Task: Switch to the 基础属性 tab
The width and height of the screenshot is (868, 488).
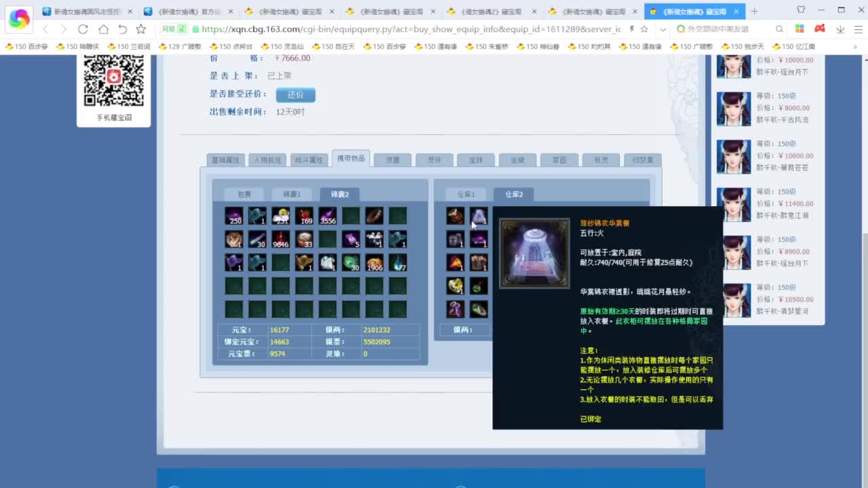Action: [x=226, y=160]
